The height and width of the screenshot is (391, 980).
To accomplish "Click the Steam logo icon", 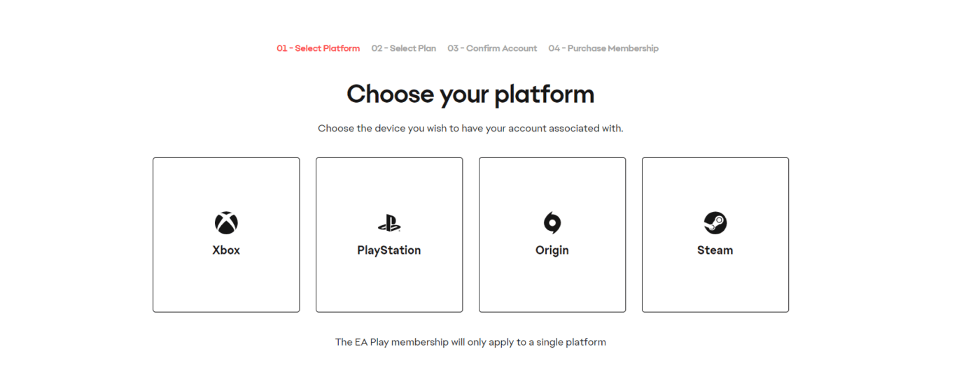I will 715,223.
